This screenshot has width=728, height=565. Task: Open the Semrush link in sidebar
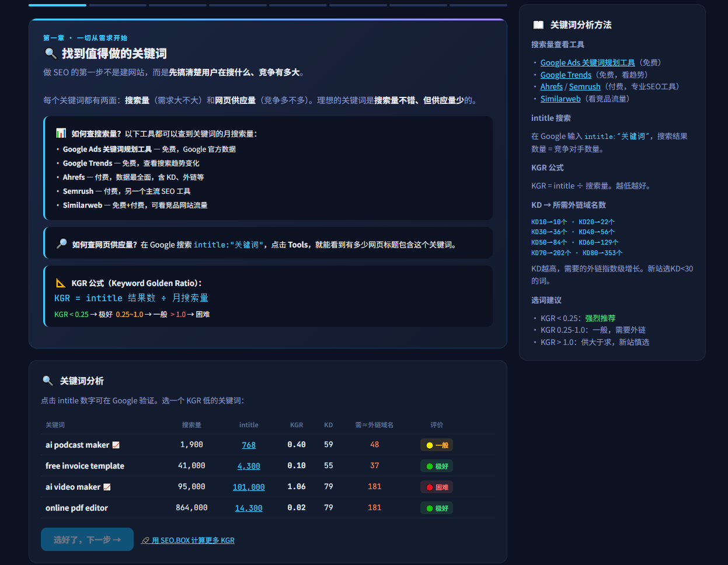tap(584, 86)
